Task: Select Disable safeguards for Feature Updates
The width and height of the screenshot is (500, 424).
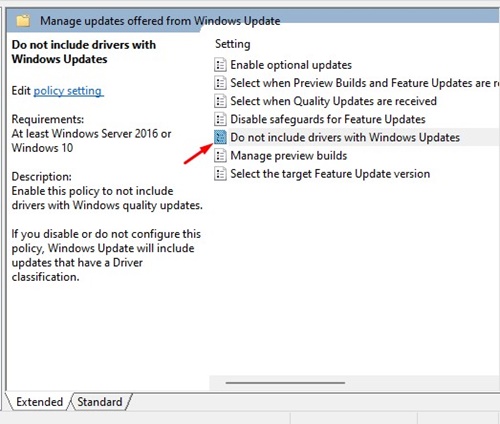Action: [x=328, y=119]
